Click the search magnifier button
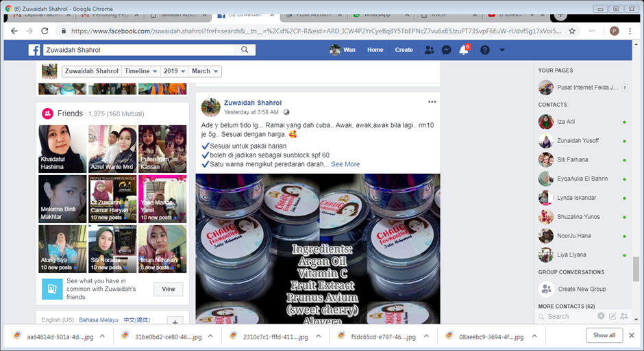Viewport: 644px width, 351px height. point(245,50)
